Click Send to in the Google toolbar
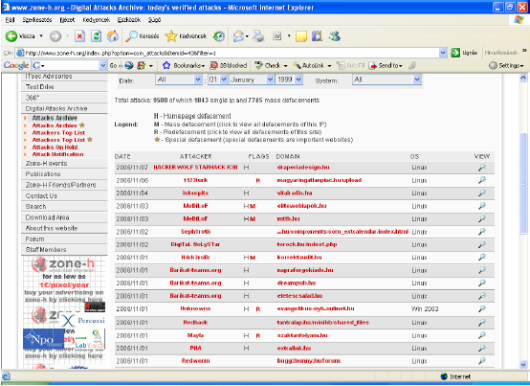 tap(385, 65)
